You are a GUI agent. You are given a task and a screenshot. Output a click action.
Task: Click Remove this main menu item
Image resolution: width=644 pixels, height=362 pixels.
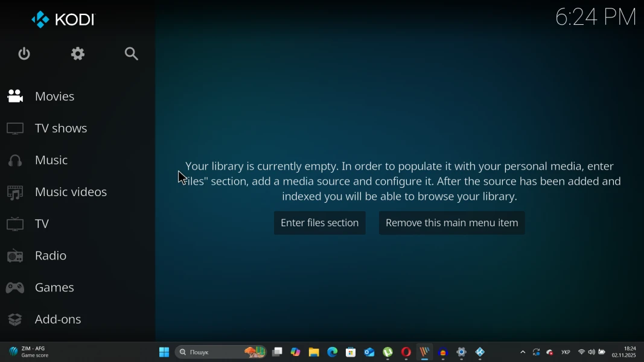[451, 223]
